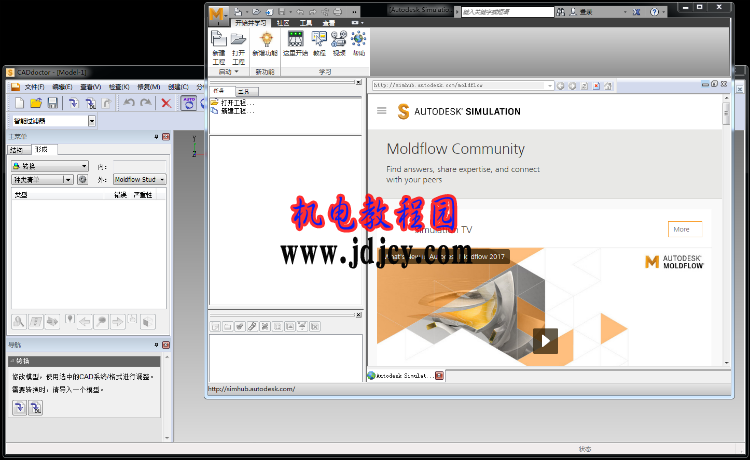
Task: Click the redo arrow in CADdoctor toolbar
Action: [146, 103]
